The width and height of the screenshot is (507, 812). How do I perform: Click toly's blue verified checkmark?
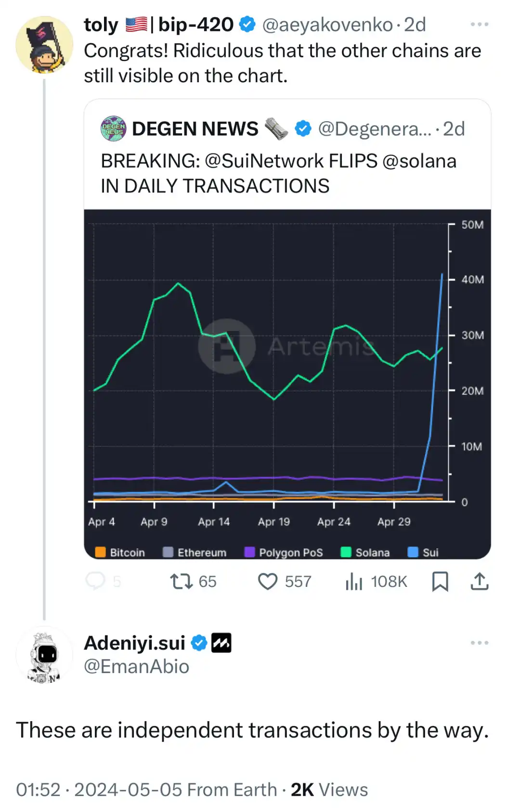(x=247, y=24)
